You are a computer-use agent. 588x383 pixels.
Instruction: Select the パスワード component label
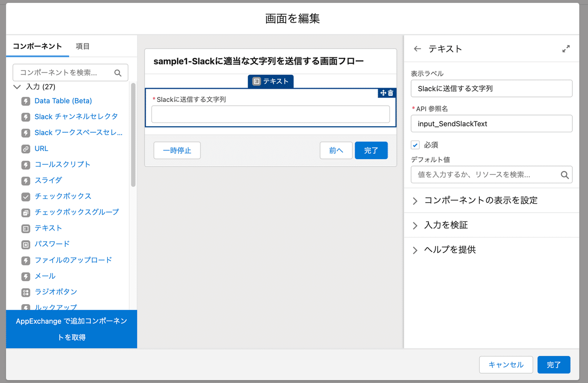tap(52, 244)
